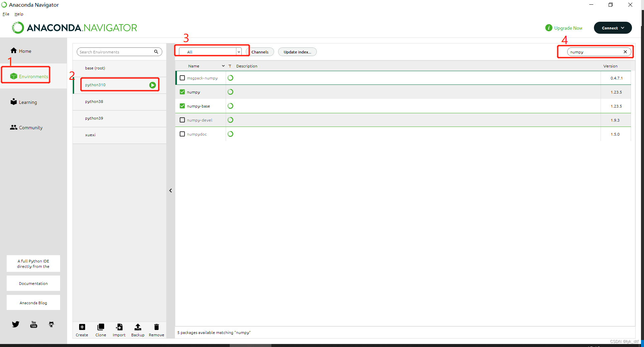This screenshot has height=347, width=644.
Task: Click the Version column header
Action: [x=610, y=66]
